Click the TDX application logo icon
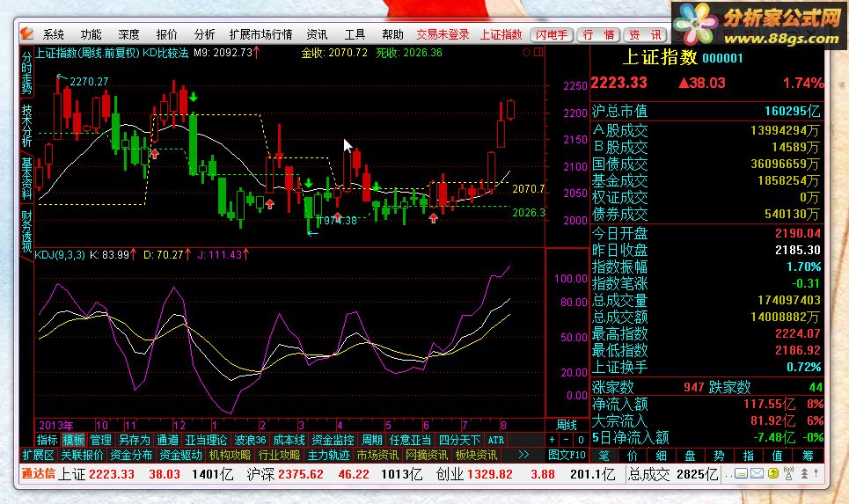Screen dimensions: 849x504 (26, 34)
